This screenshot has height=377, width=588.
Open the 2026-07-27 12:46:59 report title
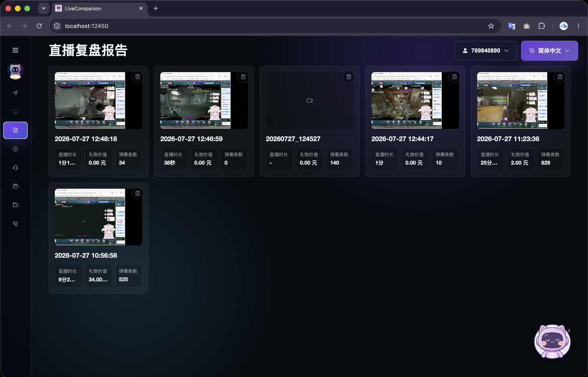click(x=191, y=139)
